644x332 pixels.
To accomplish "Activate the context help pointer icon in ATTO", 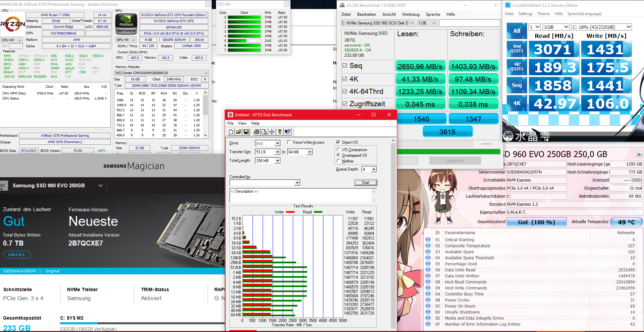I will click(287, 132).
